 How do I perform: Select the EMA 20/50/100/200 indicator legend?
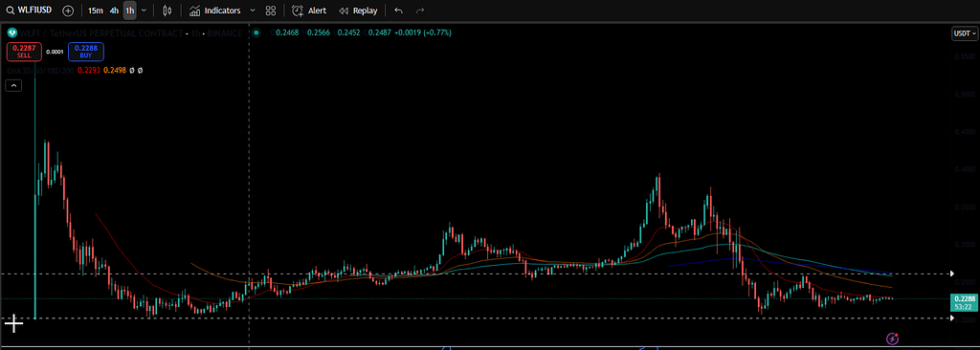[x=40, y=71]
